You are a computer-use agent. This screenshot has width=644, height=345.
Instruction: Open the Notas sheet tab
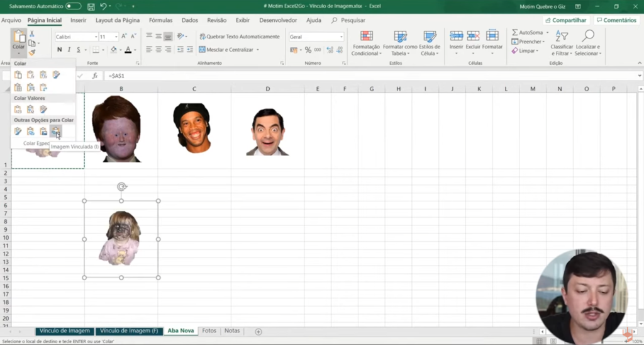click(232, 331)
